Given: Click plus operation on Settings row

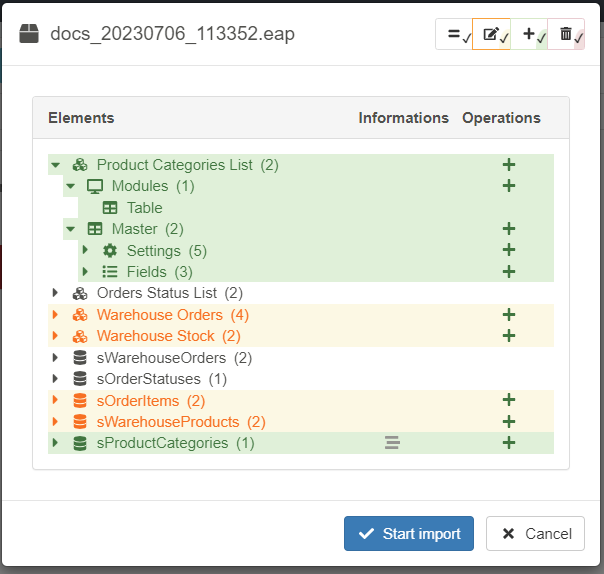Looking at the screenshot, I should 508,250.
